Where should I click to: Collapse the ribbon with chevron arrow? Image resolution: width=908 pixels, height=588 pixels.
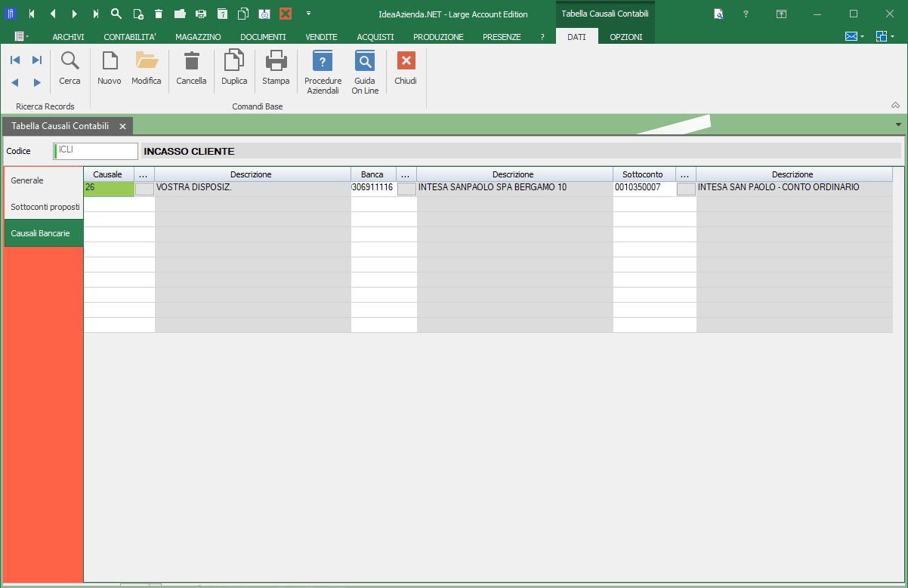(x=896, y=106)
